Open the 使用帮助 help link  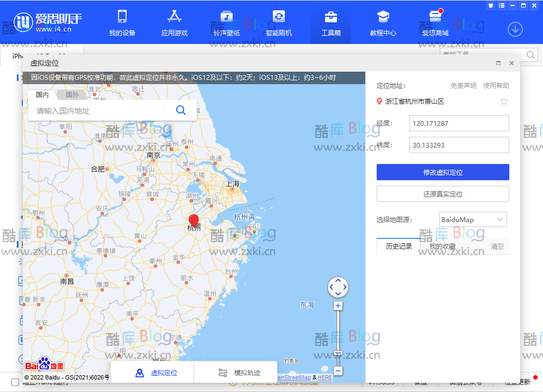(495, 85)
